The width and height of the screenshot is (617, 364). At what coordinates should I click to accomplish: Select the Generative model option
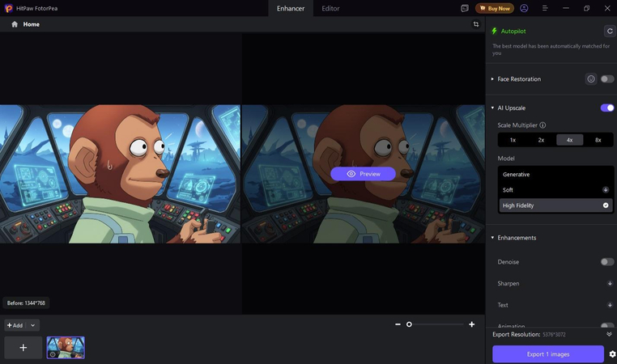tap(555, 175)
